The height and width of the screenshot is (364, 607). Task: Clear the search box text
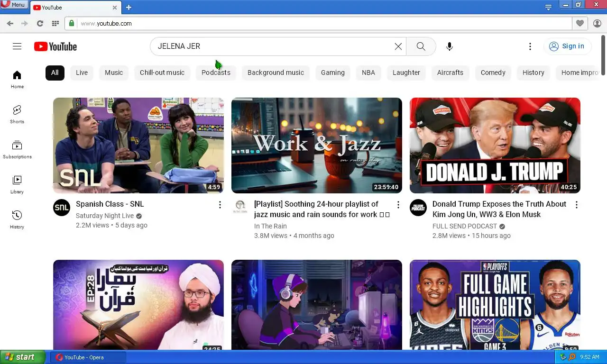398,46
